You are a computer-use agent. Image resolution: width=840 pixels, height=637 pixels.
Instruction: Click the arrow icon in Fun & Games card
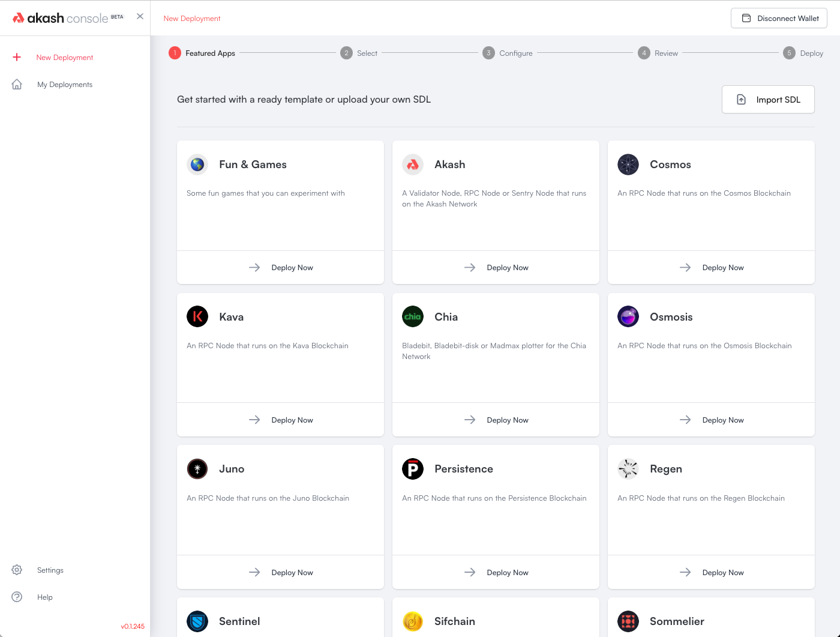coord(254,267)
